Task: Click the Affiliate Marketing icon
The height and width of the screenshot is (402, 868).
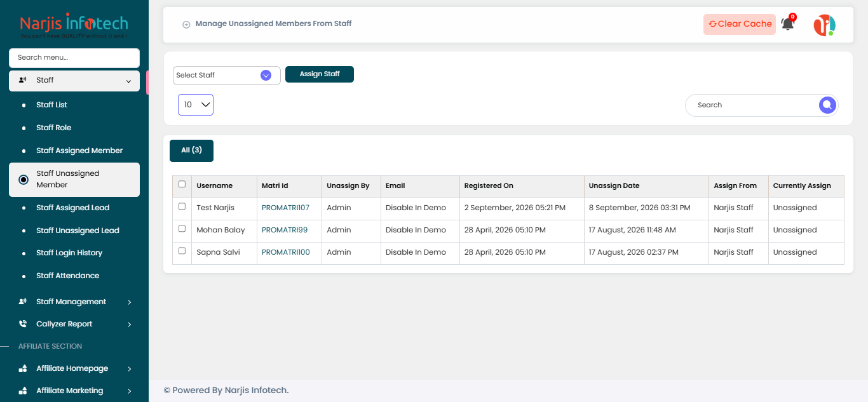Action: (x=23, y=391)
